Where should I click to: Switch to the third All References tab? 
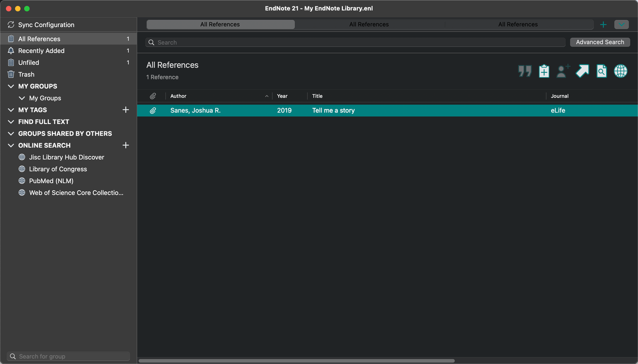[x=518, y=24]
